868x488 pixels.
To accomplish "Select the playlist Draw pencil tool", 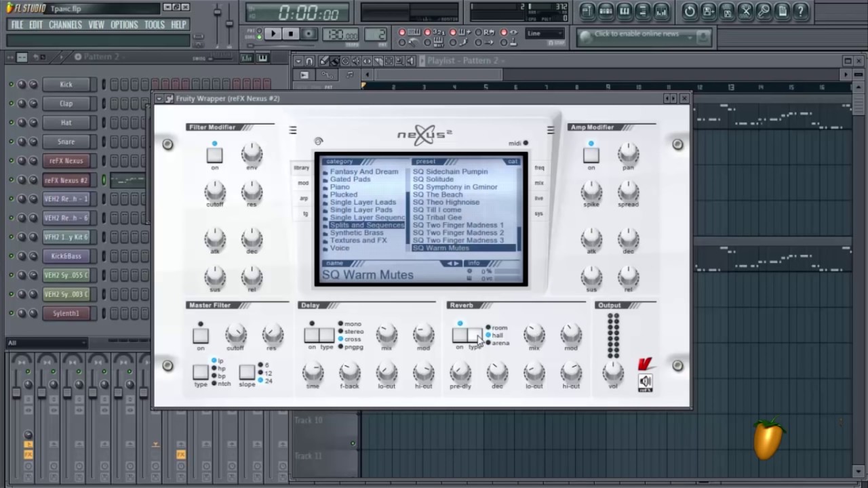I will point(323,61).
